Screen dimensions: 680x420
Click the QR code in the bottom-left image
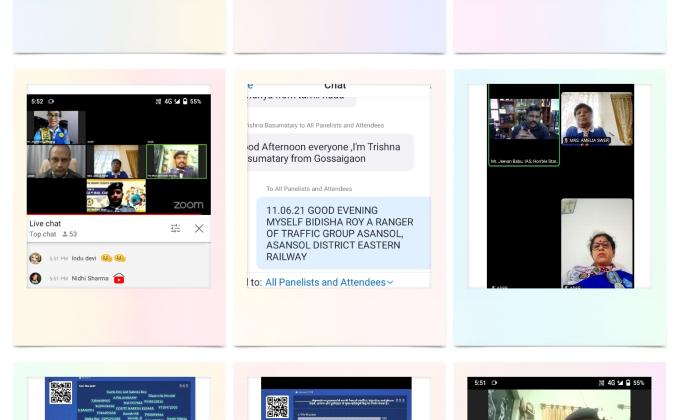61,394
